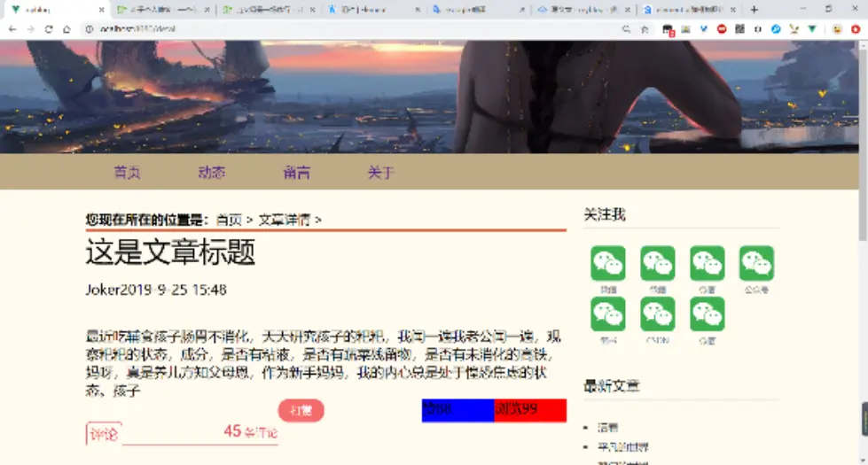The height and width of the screenshot is (465, 868).
Task: Switch to the tab with blue K favicon
Action: (x=373, y=10)
